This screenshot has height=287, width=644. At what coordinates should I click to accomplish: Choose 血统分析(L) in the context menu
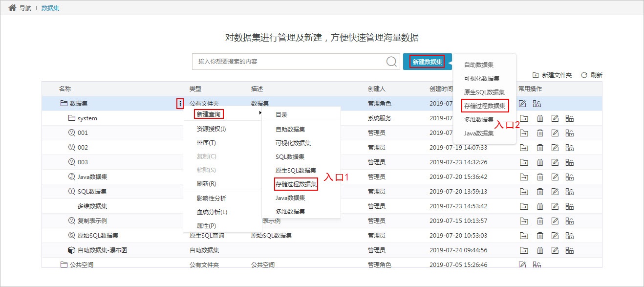[x=212, y=212]
